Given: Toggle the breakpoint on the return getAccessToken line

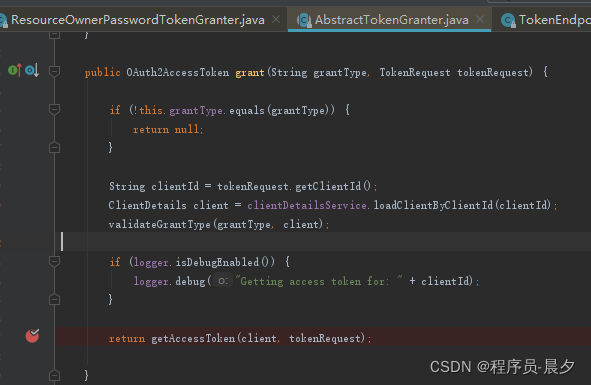Looking at the screenshot, I should (x=32, y=336).
